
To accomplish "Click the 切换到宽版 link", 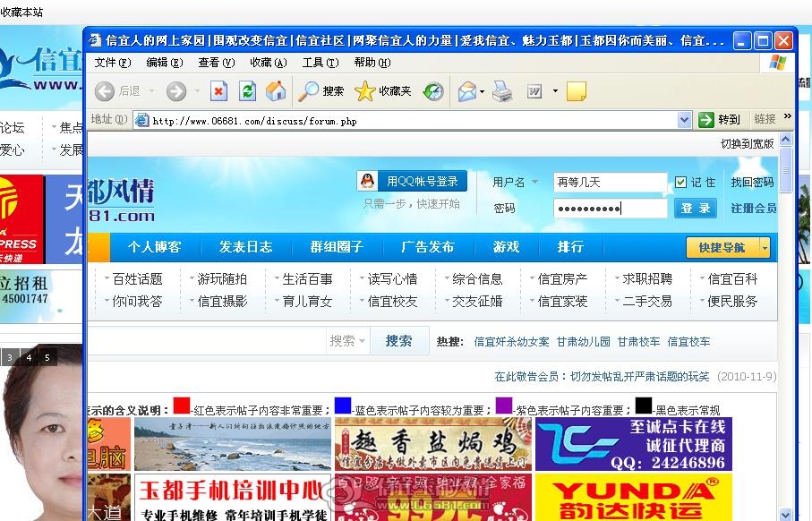I will [747, 143].
